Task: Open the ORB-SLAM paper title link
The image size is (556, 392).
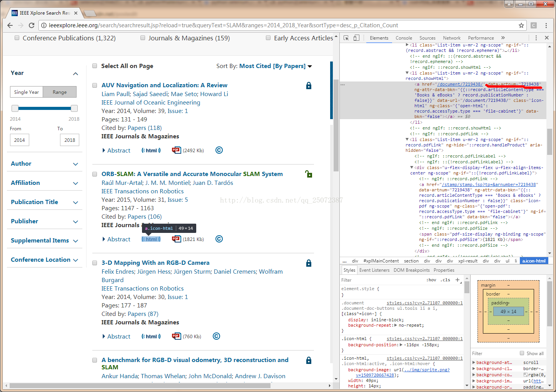Action: coord(192,174)
